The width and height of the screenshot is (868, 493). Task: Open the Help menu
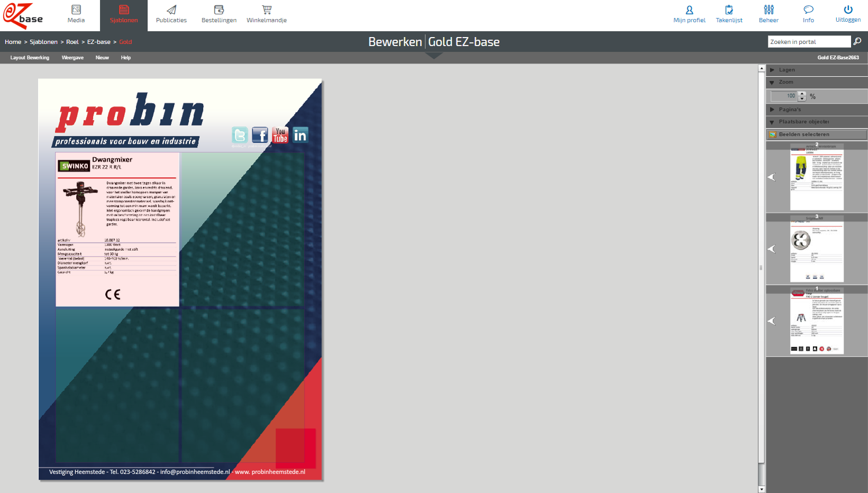tap(126, 58)
